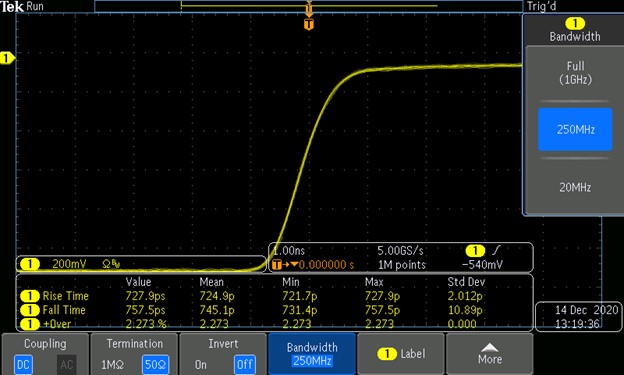
Task: Select the 250MHz bandwidth option
Action: point(575,129)
